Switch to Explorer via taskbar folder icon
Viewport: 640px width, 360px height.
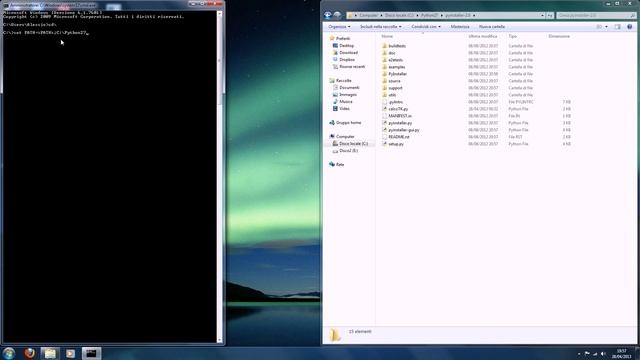tap(50, 353)
